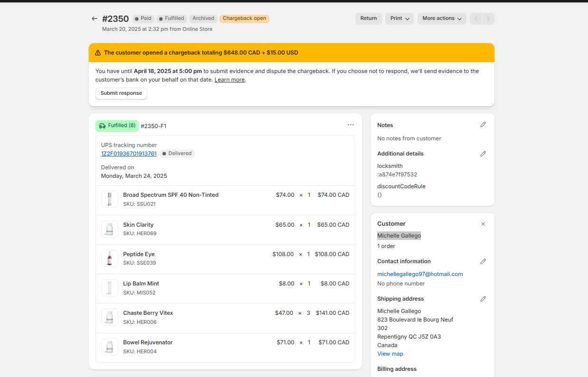588x377 pixels.
Task: Click the Return button
Action: pos(368,18)
